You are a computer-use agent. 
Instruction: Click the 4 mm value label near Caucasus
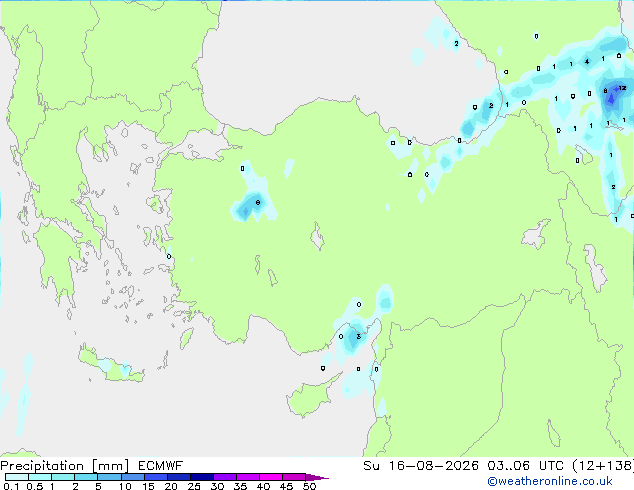[x=587, y=61]
